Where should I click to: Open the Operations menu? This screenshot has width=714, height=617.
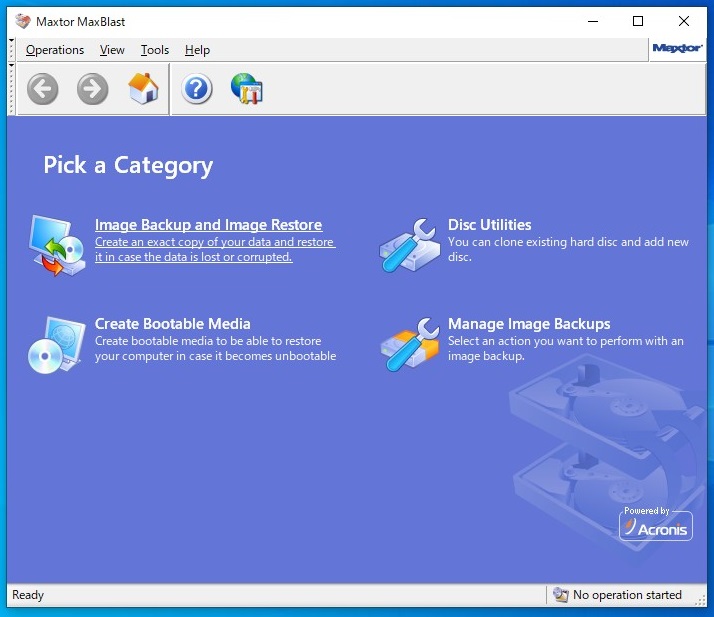click(55, 50)
